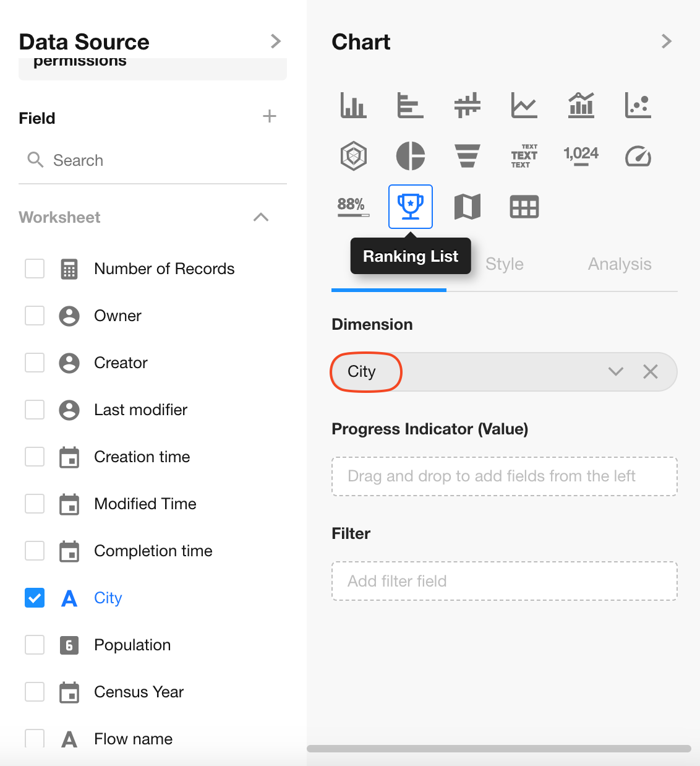Switch to the Style tab

504,264
